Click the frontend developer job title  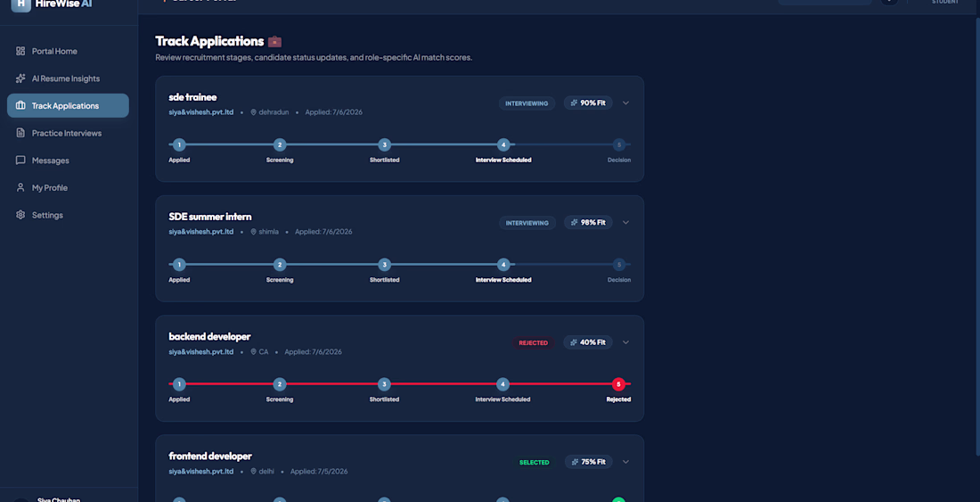click(x=210, y=457)
